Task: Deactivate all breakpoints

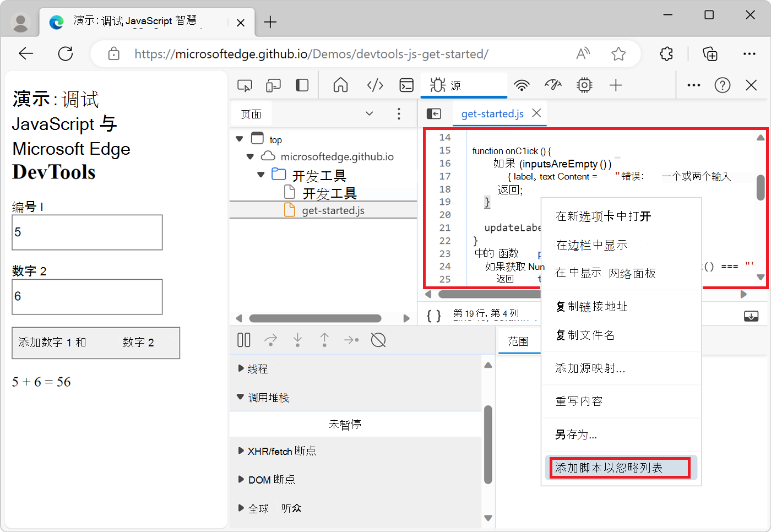Action: tap(378, 340)
